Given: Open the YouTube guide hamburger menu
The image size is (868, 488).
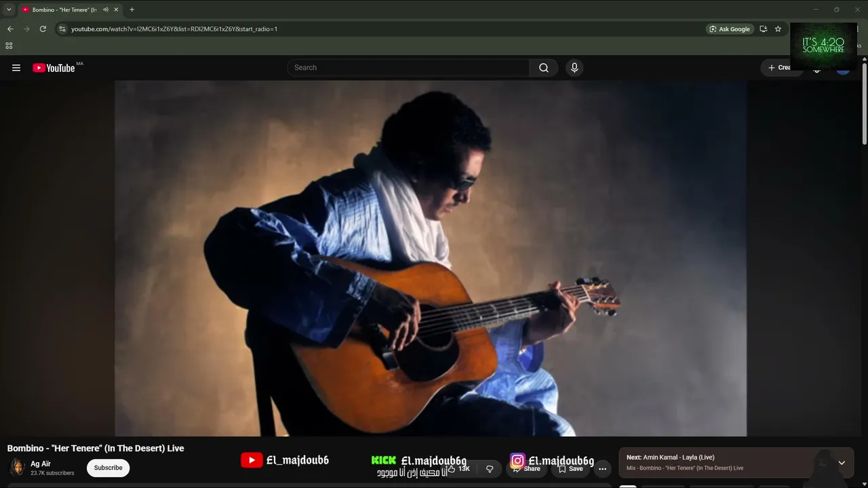Looking at the screenshot, I should point(16,68).
